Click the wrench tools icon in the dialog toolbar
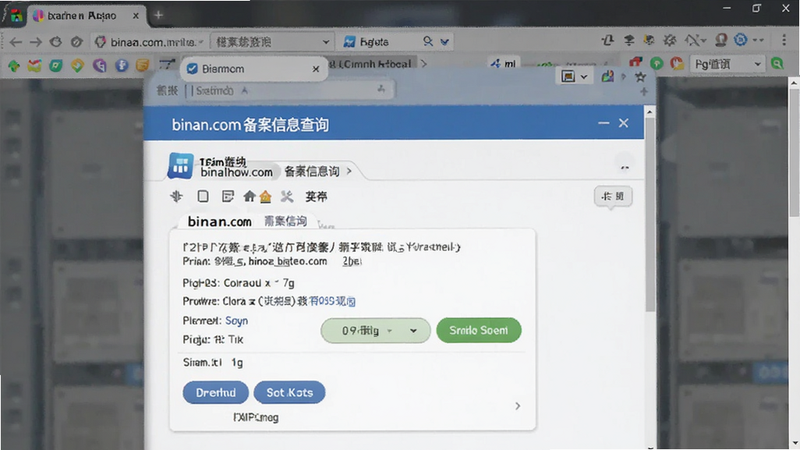This screenshot has height=450, width=800. [287, 196]
